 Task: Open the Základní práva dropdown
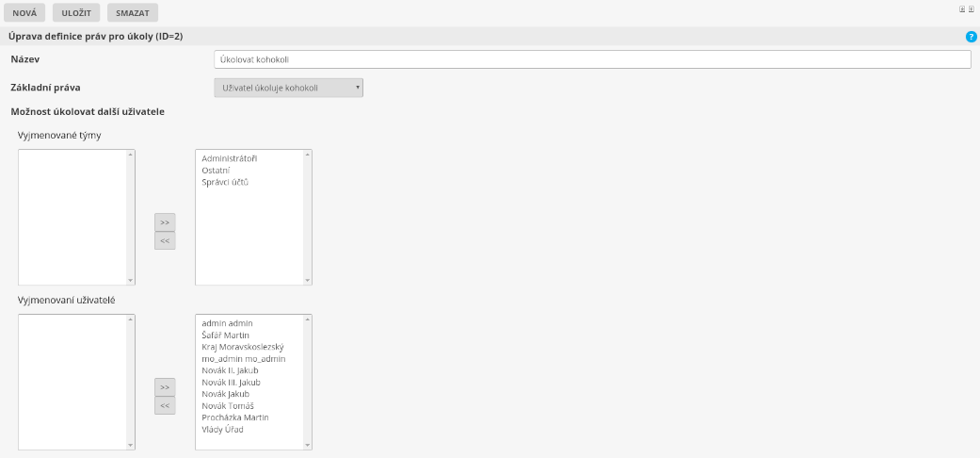coord(289,88)
